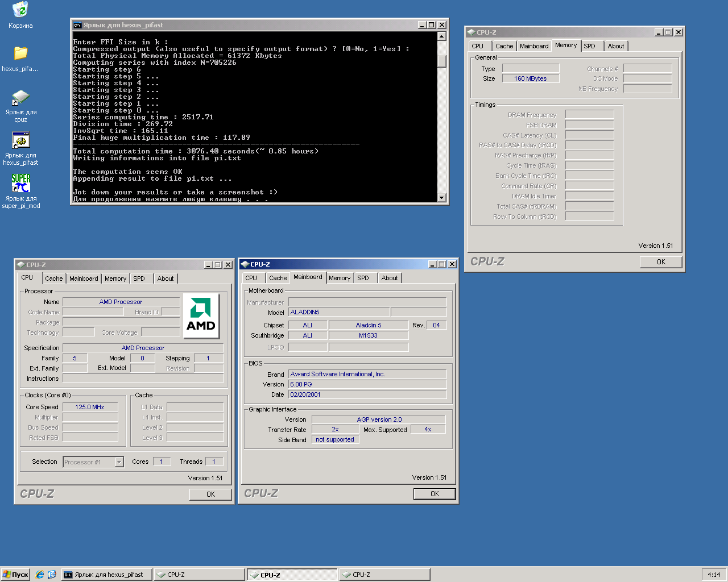Click the console window title bar icon
This screenshot has width=728, height=582.
(77, 25)
